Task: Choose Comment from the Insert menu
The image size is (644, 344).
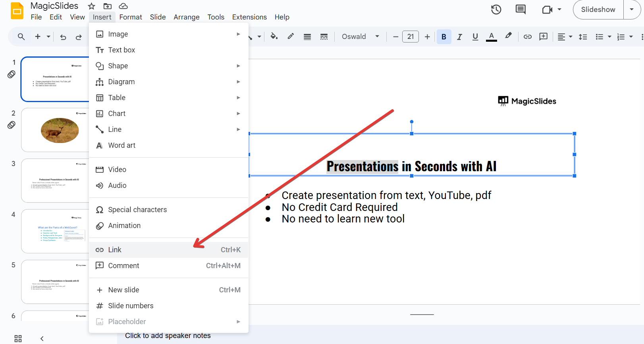Action: pos(169,266)
